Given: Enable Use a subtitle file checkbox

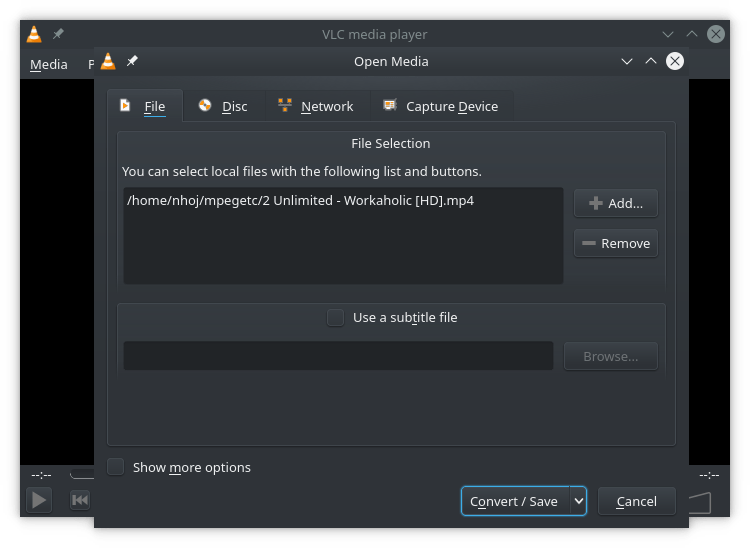Looking at the screenshot, I should click(335, 318).
